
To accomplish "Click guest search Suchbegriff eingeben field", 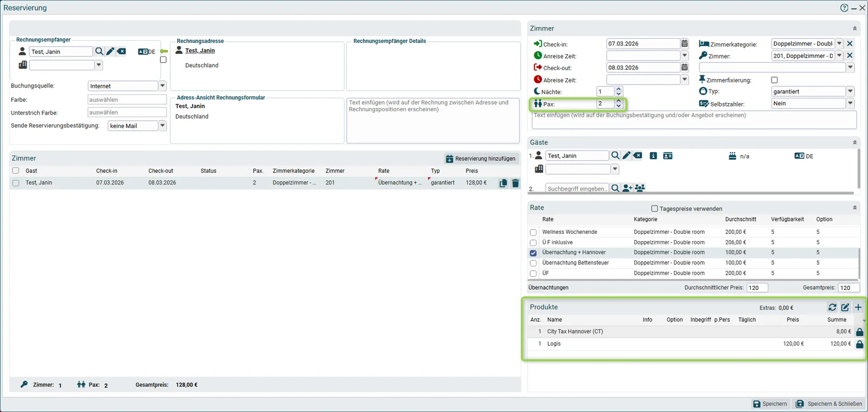I will tap(577, 188).
